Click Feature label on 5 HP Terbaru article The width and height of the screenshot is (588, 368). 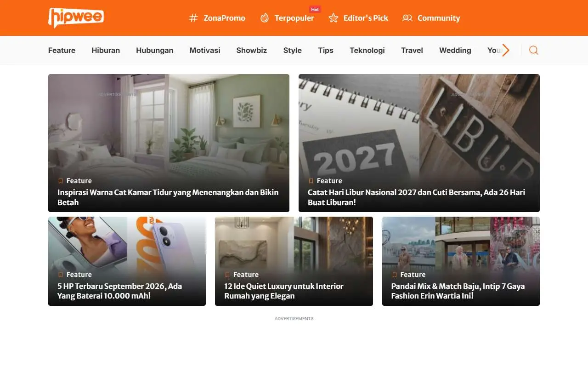pos(79,275)
